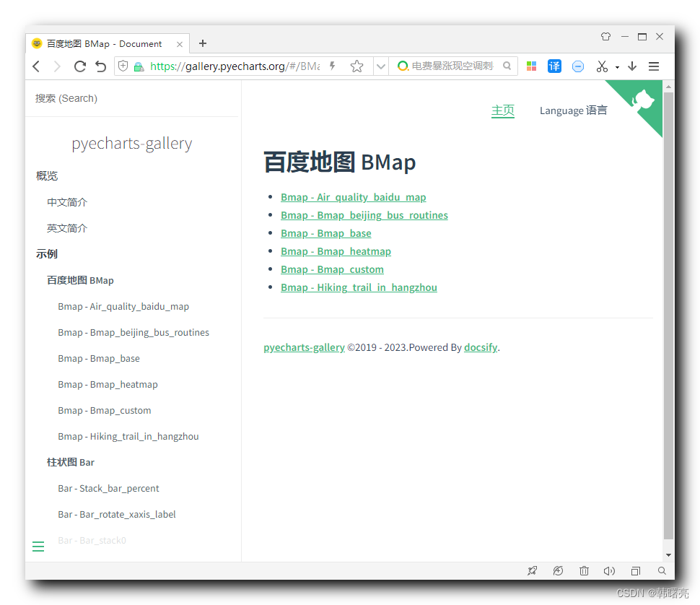The width and height of the screenshot is (700, 605).
Task: Select 英文简介 in the sidebar
Action: 67,228
